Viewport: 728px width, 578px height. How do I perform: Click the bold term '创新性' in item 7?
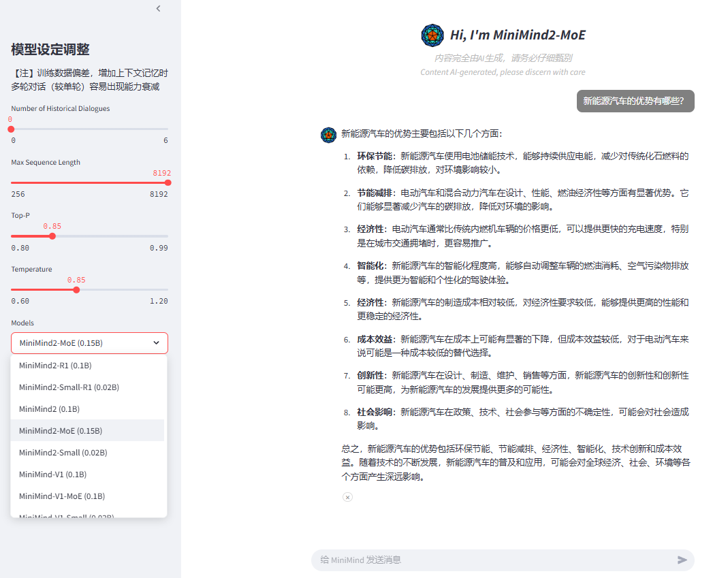coord(370,376)
